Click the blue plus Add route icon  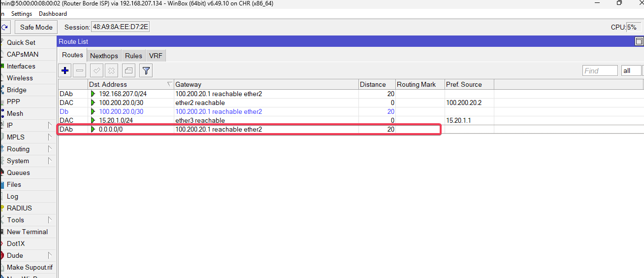click(x=65, y=71)
